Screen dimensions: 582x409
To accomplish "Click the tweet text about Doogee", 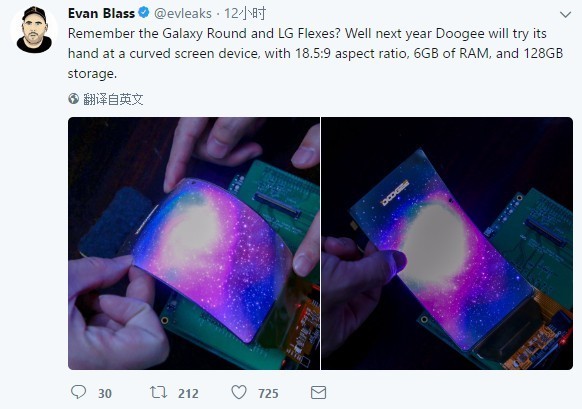I will 315,53.
